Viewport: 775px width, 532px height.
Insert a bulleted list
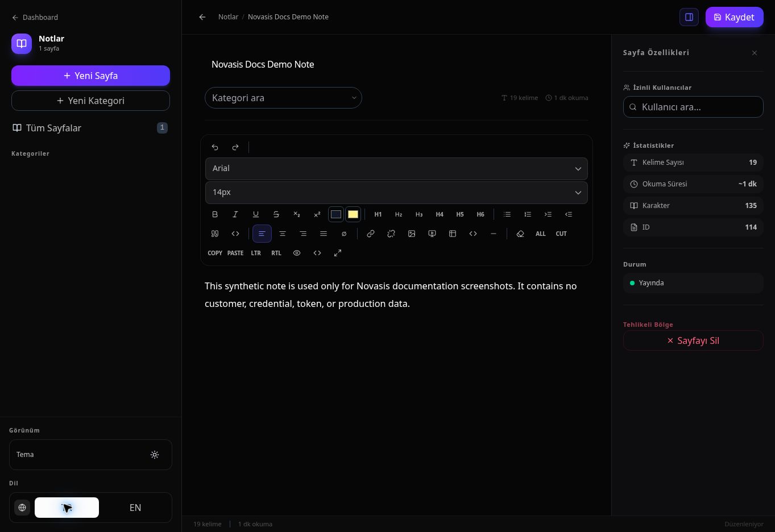(507, 214)
